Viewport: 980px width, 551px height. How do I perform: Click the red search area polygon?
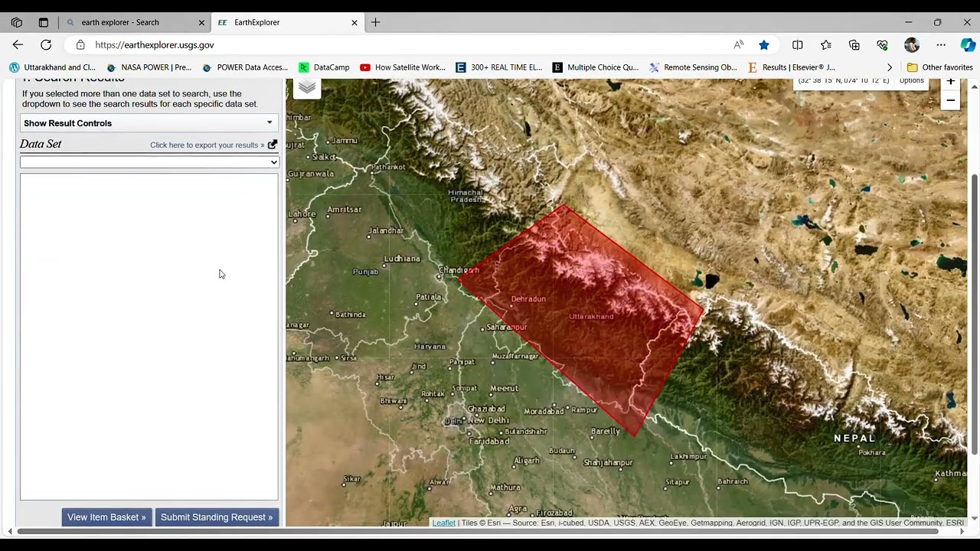tap(582, 321)
